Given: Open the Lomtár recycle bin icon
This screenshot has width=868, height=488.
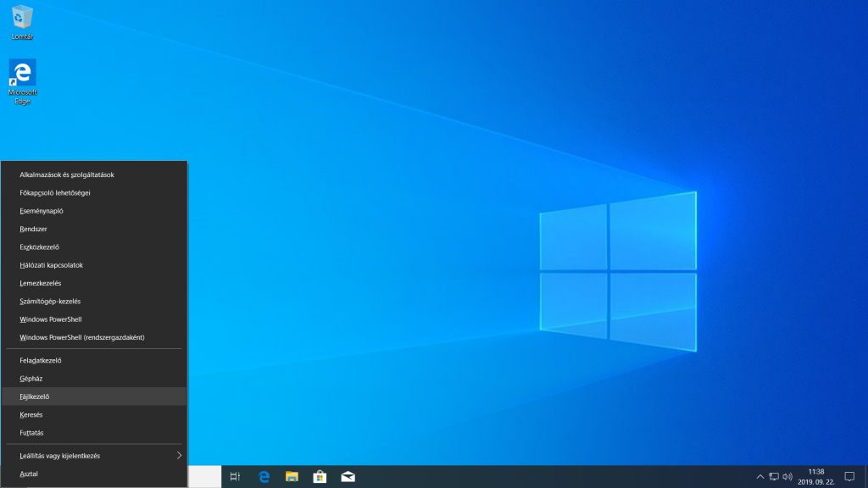Looking at the screenshot, I should pos(22,22).
